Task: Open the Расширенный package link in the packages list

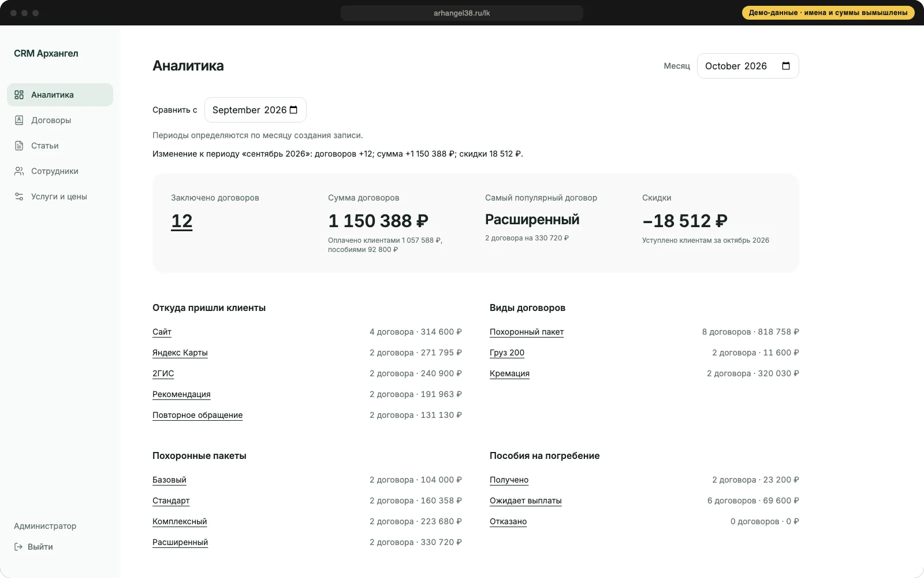Action: pyautogui.click(x=180, y=542)
